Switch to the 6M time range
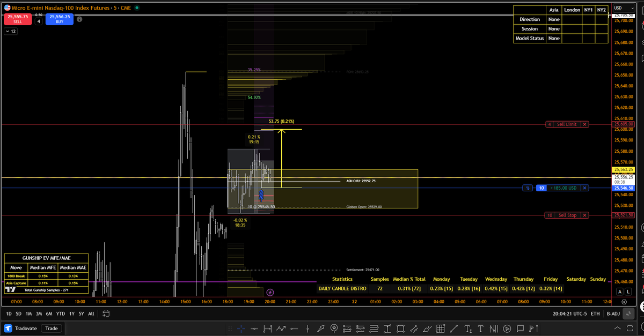 [x=49, y=313]
